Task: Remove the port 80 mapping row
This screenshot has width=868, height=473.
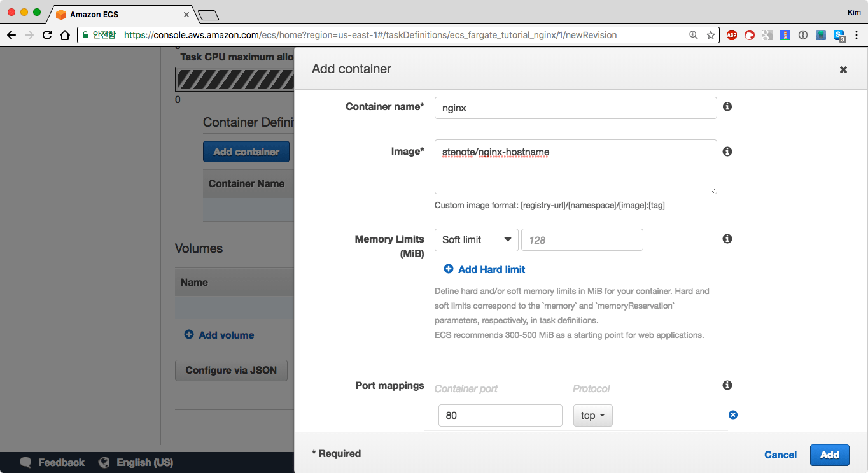Action: tap(732, 415)
